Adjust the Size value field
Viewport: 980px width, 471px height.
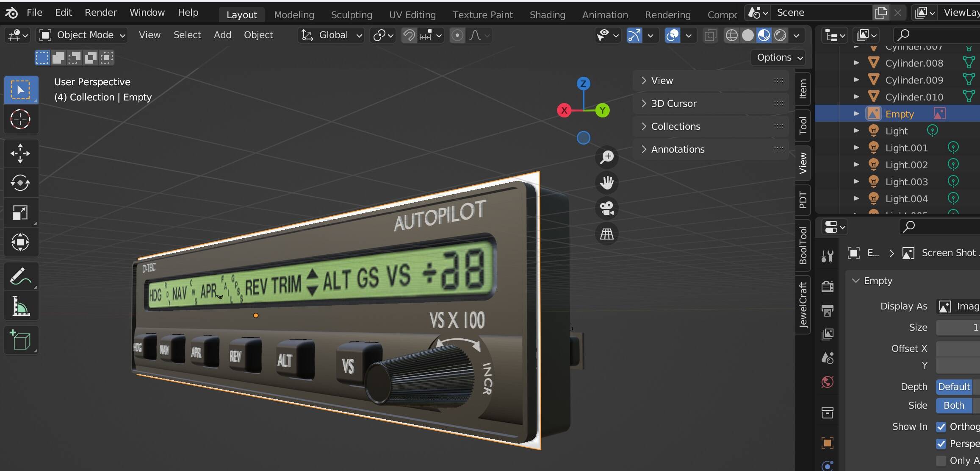pos(958,327)
